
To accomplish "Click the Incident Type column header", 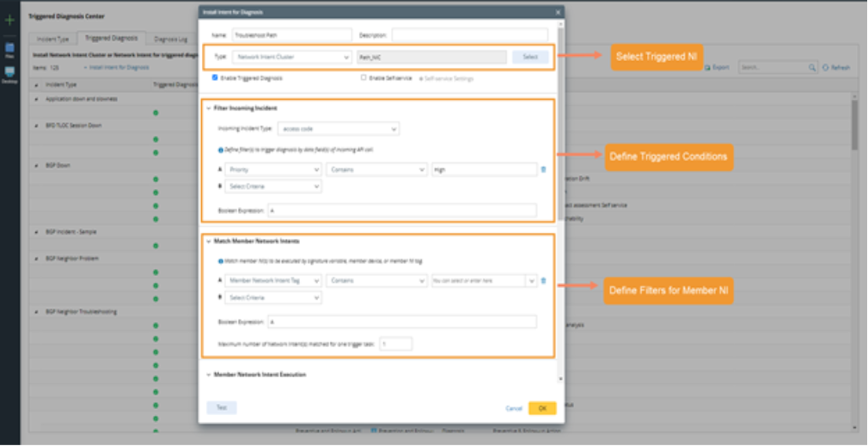I will tap(61, 85).
